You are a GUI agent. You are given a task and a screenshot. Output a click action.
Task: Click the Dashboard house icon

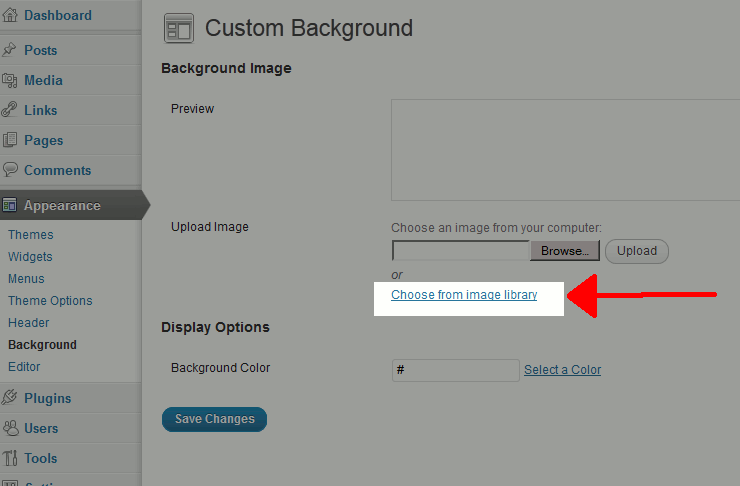[9, 15]
